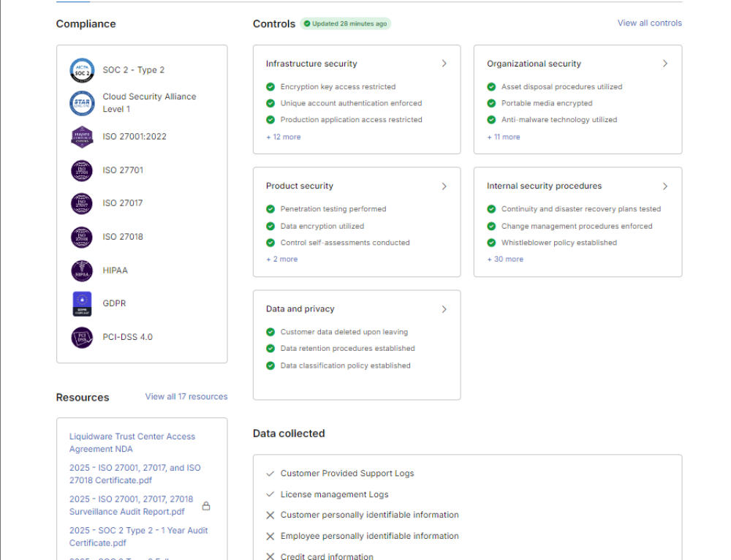Click the HIPAA compliance badge

[82, 270]
